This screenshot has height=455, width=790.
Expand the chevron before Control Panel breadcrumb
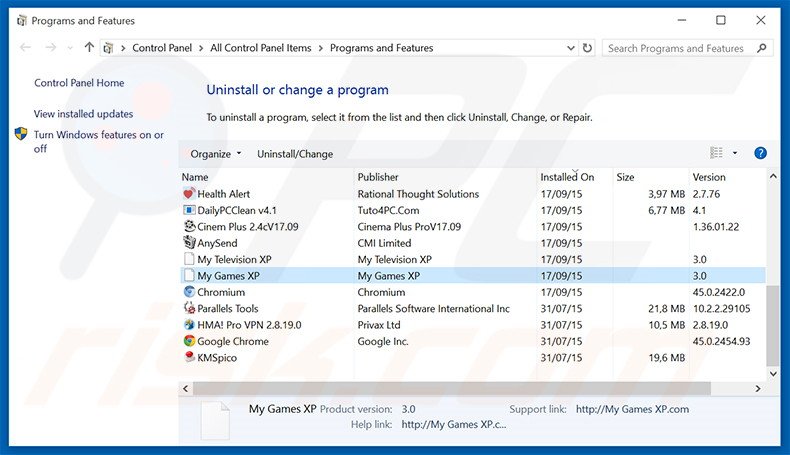point(122,48)
